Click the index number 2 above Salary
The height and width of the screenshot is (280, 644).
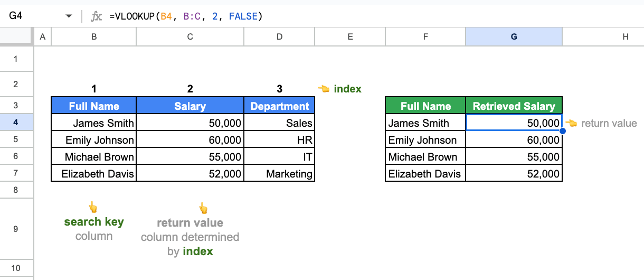[x=190, y=89]
